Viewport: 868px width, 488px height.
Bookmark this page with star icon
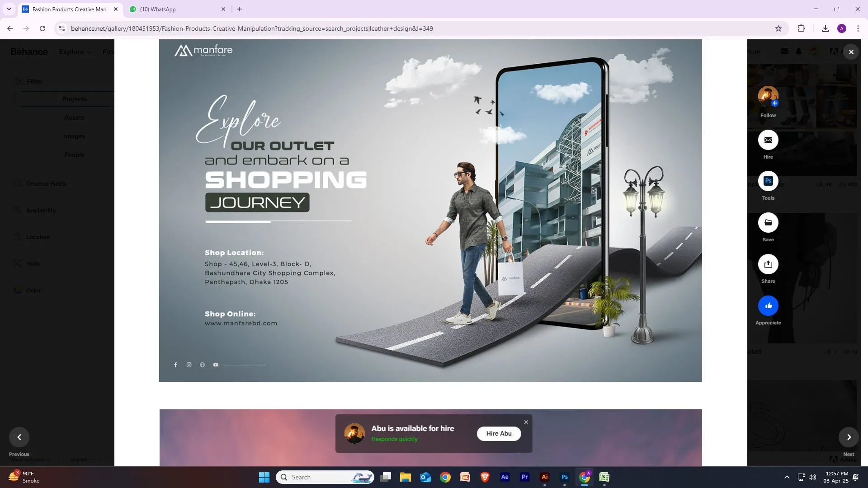coord(778,28)
